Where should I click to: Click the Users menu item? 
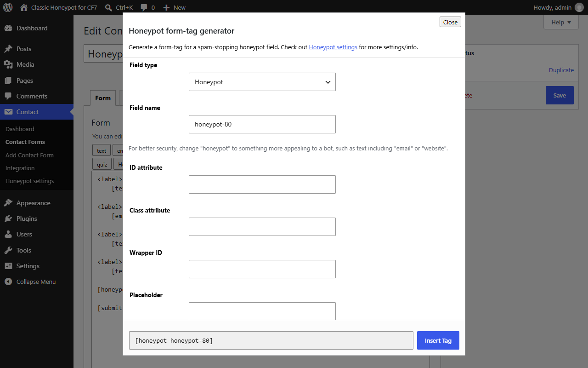(x=37, y=234)
